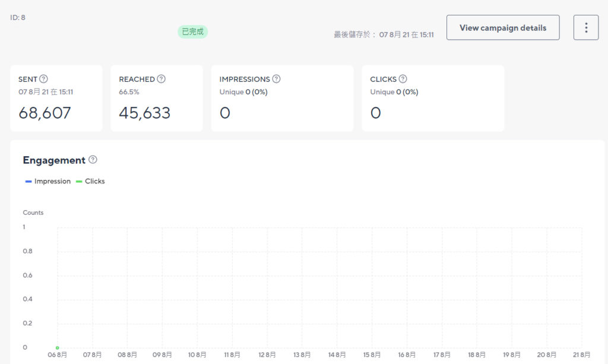
Task: Click the 66.5% reached rate text
Action: (x=131, y=92)
